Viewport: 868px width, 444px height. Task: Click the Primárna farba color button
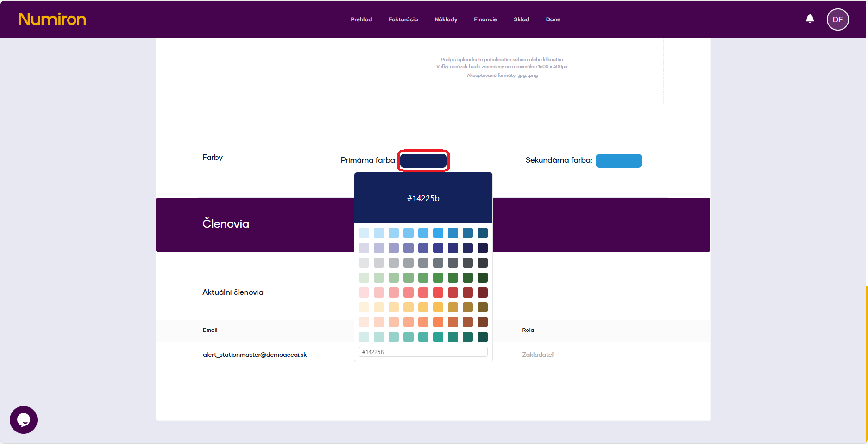tap(423, 161)
